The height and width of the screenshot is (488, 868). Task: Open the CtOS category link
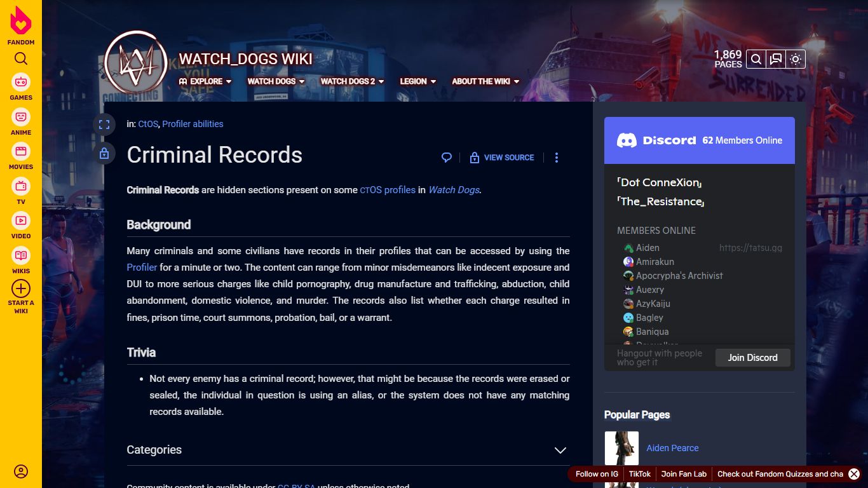tap(148, 124)
